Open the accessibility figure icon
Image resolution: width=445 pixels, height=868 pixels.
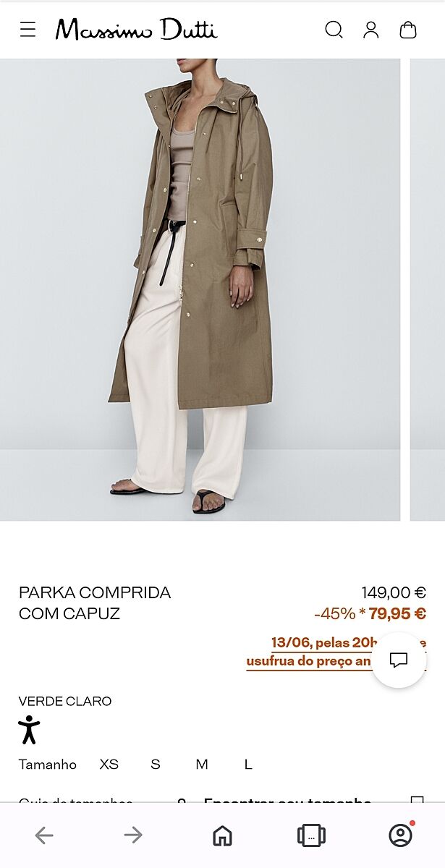click(x=29, y=729)
